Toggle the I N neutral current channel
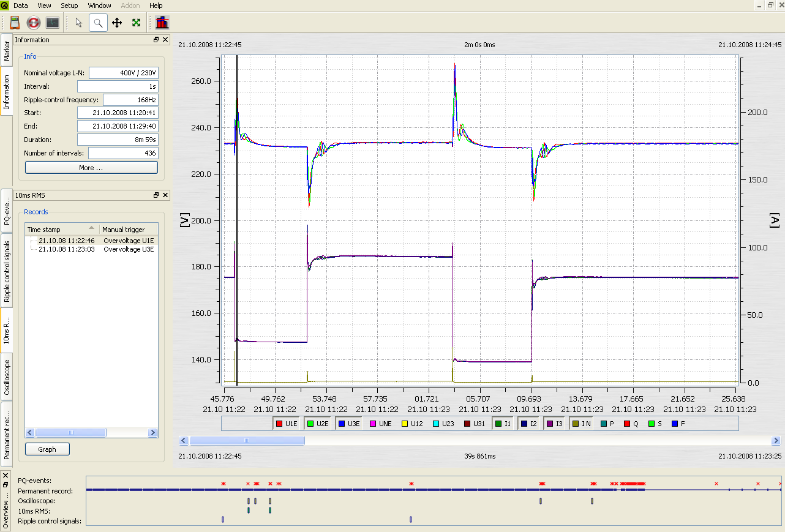Viewport: 785px width, 532px height. coord(582,424)
